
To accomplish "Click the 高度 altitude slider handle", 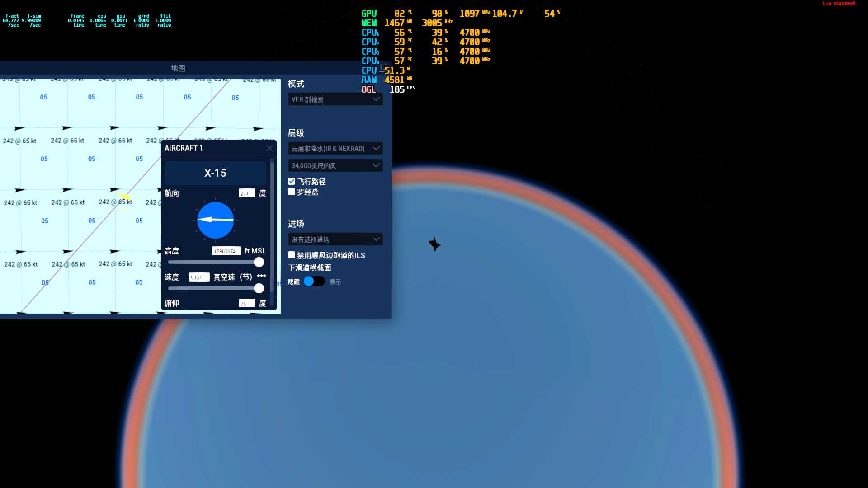I will click(259, 262).
